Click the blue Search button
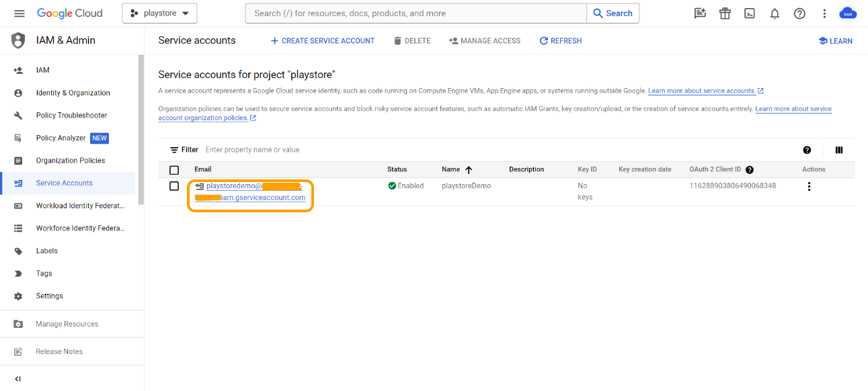868x391 pixels. pyautogui.click(x=613, y=13)
